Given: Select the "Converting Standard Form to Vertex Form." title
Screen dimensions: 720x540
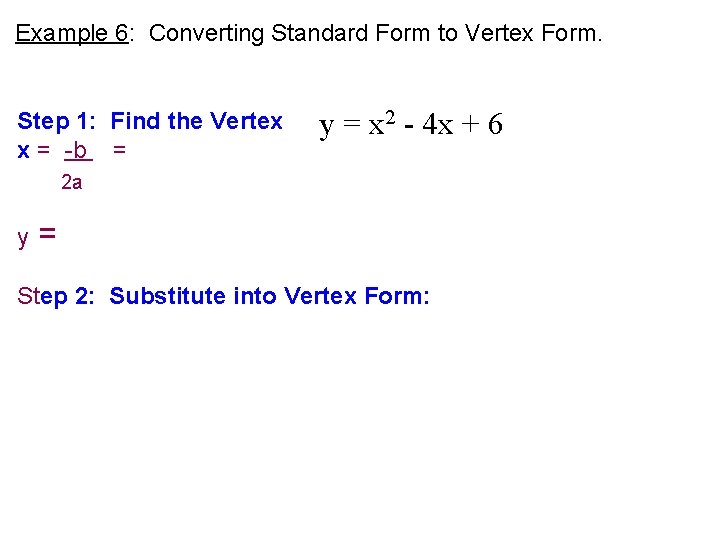Looking at the screenshot, I should (x=375, y=34).
